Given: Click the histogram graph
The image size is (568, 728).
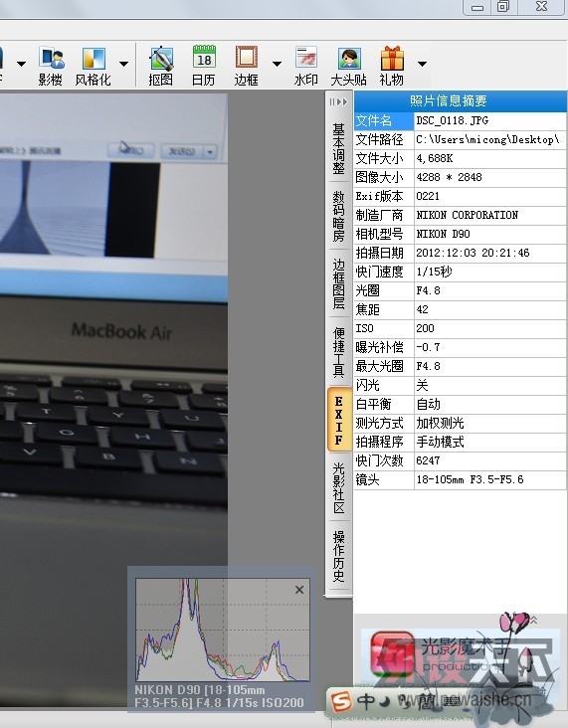Looking at the screenshot, I should coord(223,630).
